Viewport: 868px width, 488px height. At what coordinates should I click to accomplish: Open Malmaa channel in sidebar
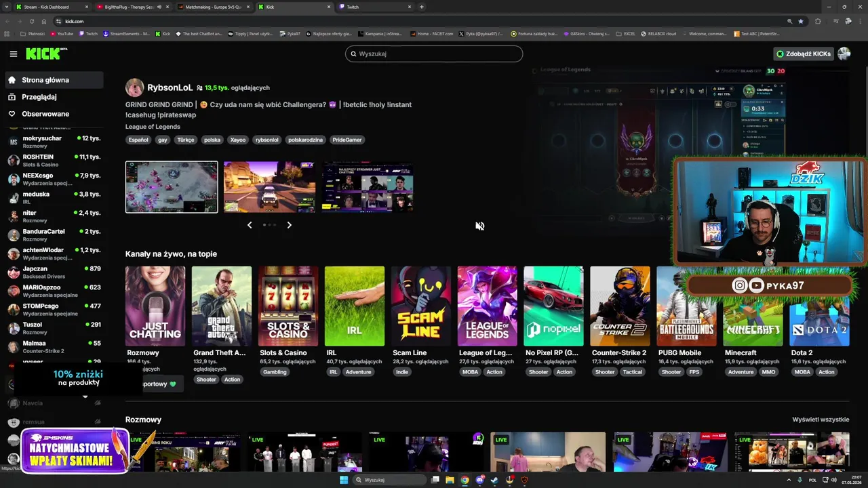coord(53,346)
